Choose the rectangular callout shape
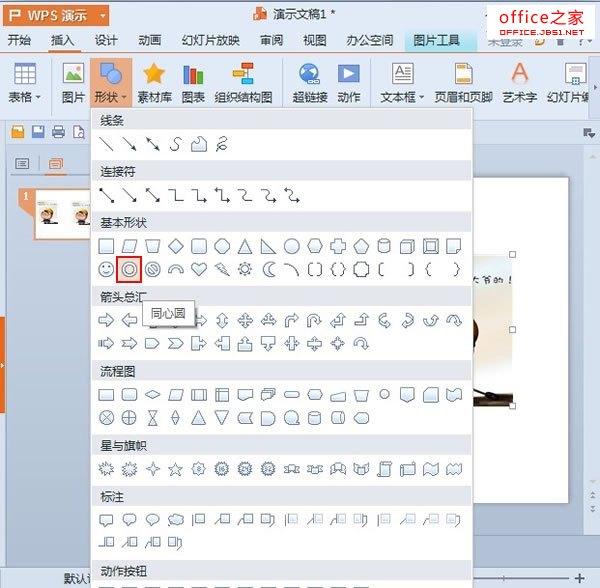The image size is (600, 588). 106,520
